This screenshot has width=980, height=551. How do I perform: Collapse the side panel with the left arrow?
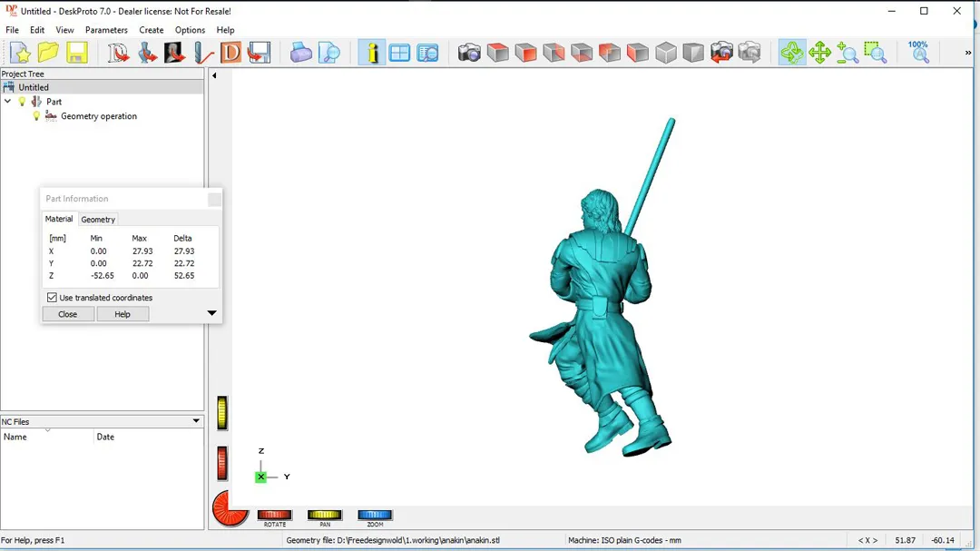coord(214,75)
